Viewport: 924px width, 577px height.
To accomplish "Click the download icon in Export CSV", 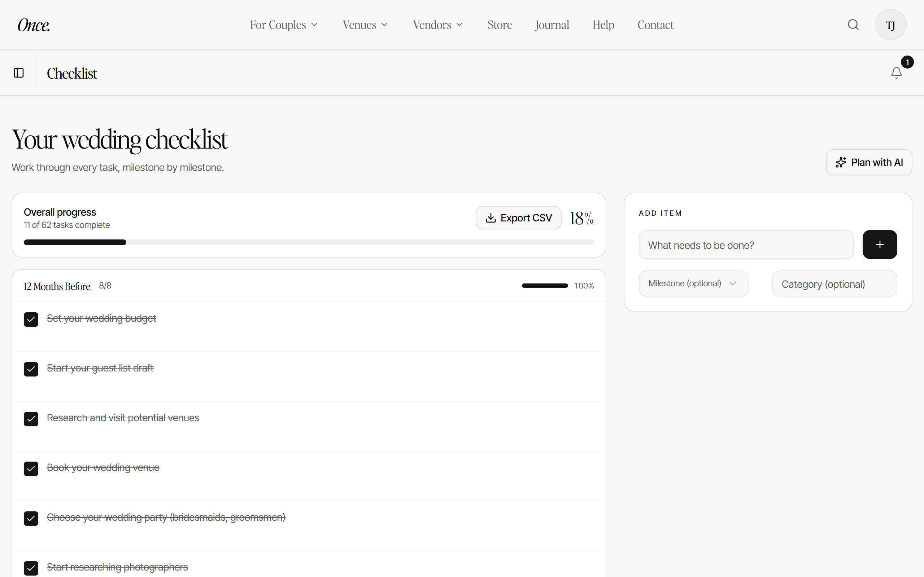I will point(491,218).
